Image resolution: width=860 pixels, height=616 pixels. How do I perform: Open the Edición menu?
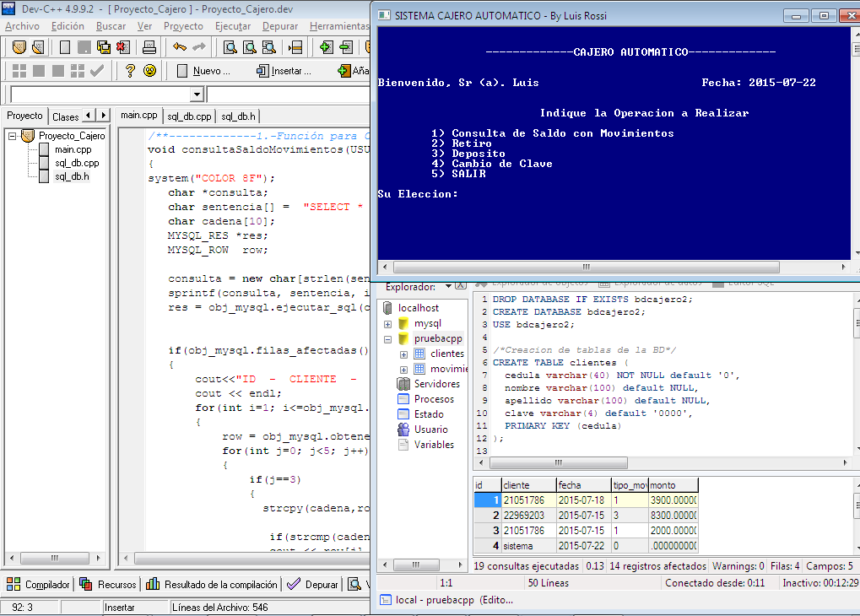[x=68, y=26]
